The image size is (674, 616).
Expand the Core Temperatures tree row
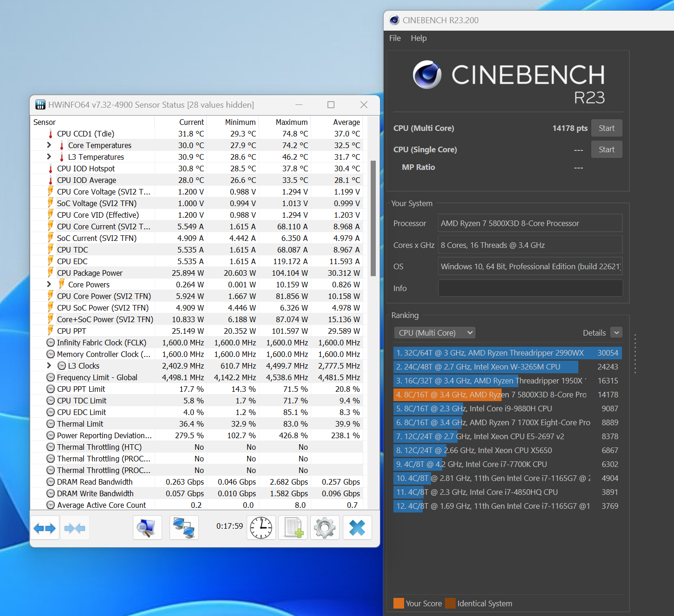point(49,145)
